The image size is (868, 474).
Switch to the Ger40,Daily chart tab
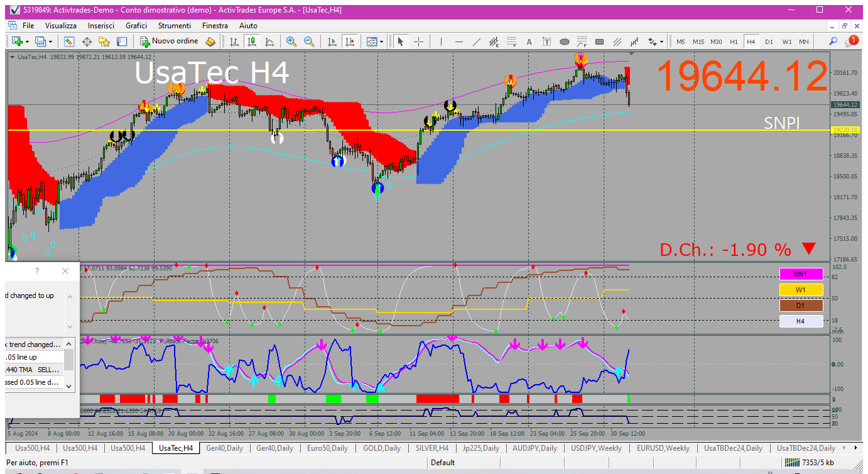pos(224,448)
